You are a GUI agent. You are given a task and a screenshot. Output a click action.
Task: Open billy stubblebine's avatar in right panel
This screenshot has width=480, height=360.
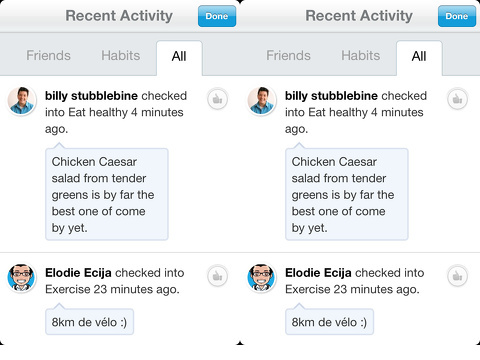point(262,101)
